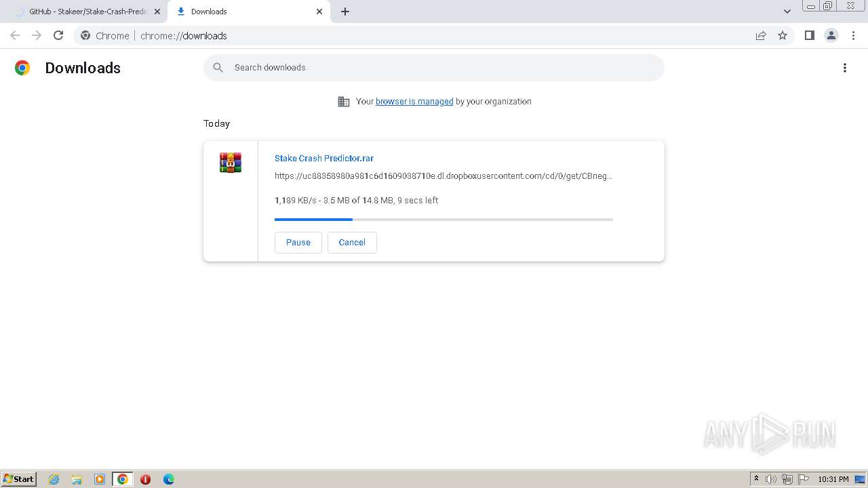Open File Explorer from taskbar

coord(77,479)
